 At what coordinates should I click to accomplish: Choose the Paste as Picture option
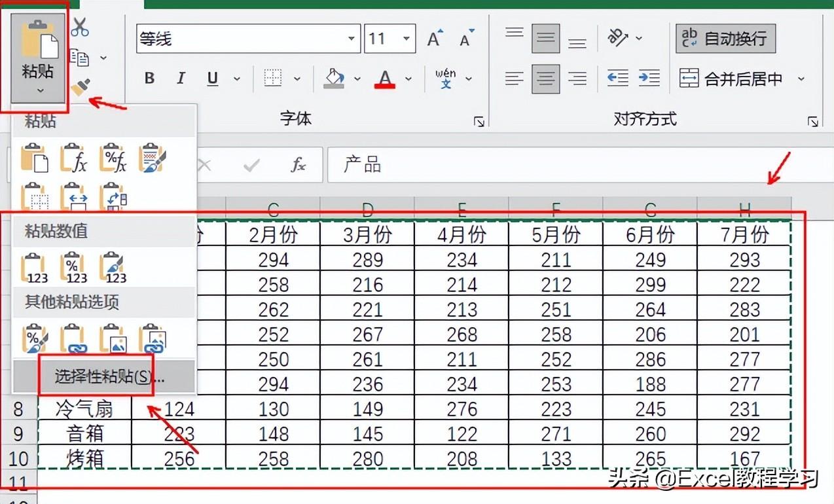pos(113,338)
